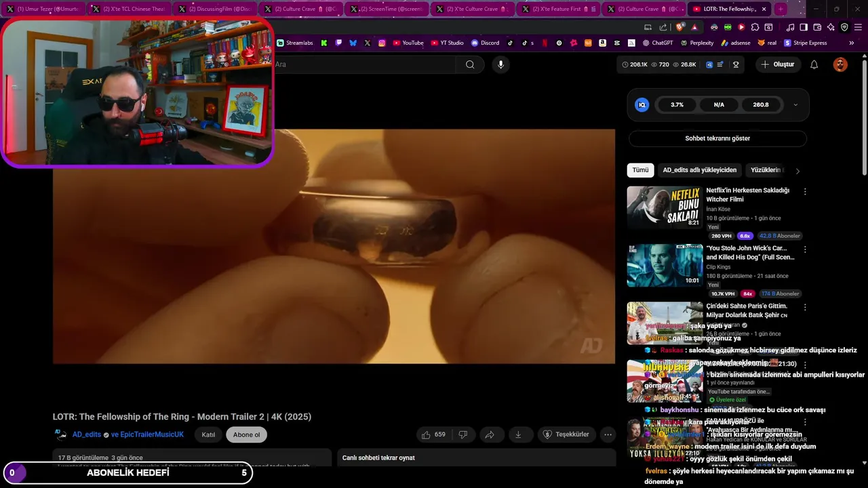The height and width of the screenshot is (488, 868).
Task: Click the YouTube search magnifier button
Action: [470, 64]
